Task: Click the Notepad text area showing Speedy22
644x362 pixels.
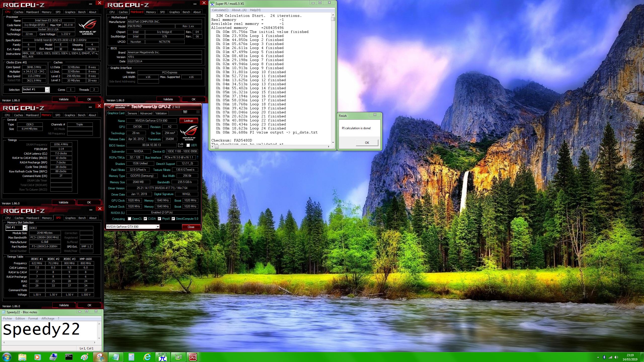Action: (49, 331)
